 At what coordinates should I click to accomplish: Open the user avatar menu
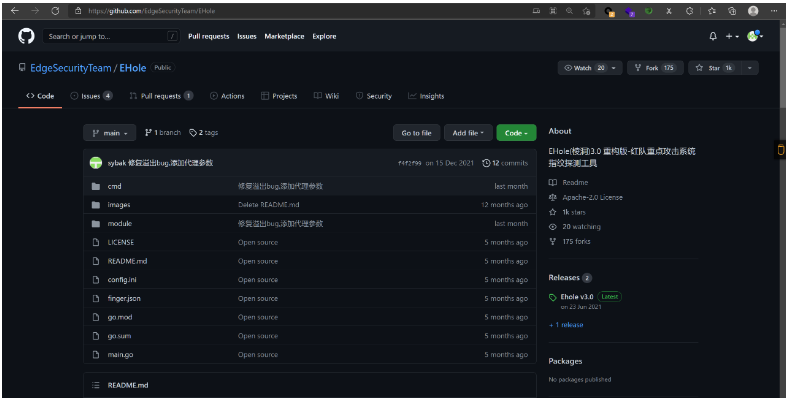(x=755, y=36)
